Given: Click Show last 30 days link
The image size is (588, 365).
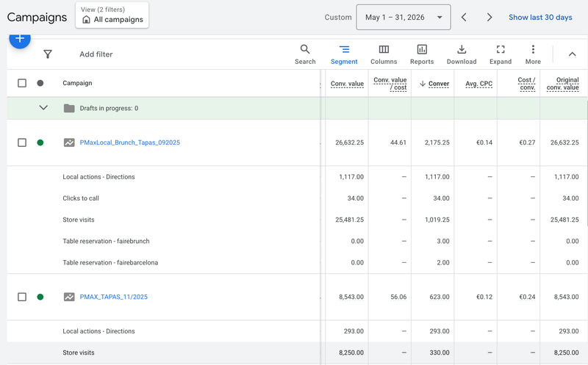Looking at the screenshot, I should [x=540, y=17].
